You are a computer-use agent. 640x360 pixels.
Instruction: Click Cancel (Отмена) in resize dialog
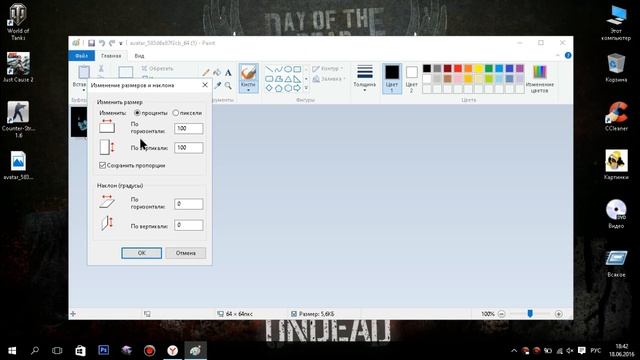pos(186,253)
